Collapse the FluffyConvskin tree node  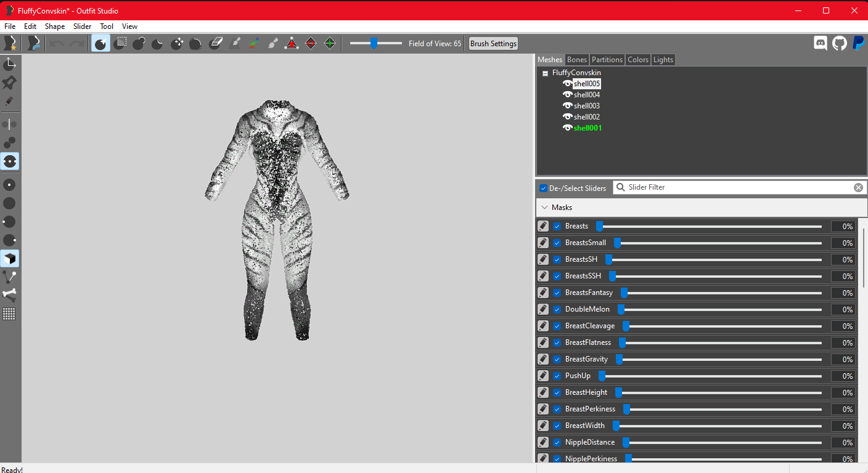point(545,73)
